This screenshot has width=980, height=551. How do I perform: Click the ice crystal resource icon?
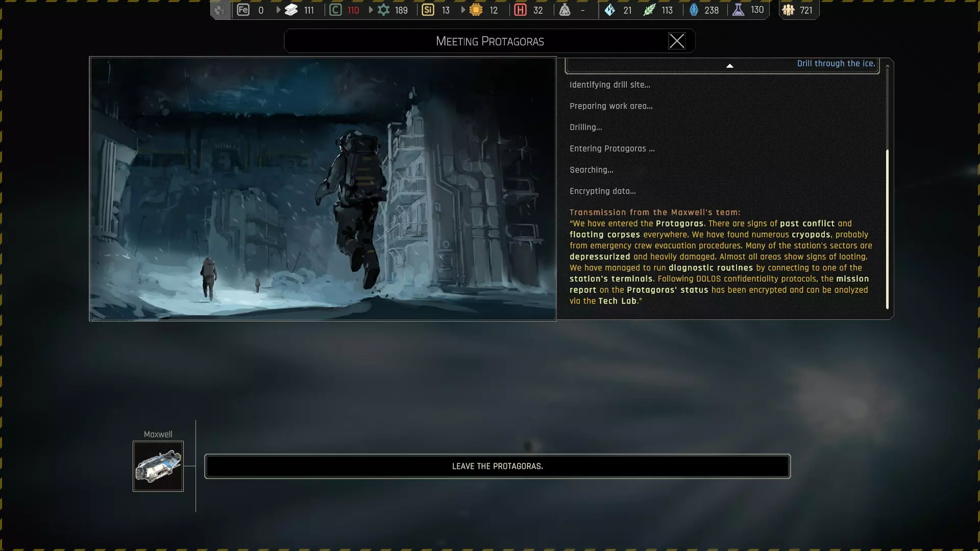click(609, 10)
